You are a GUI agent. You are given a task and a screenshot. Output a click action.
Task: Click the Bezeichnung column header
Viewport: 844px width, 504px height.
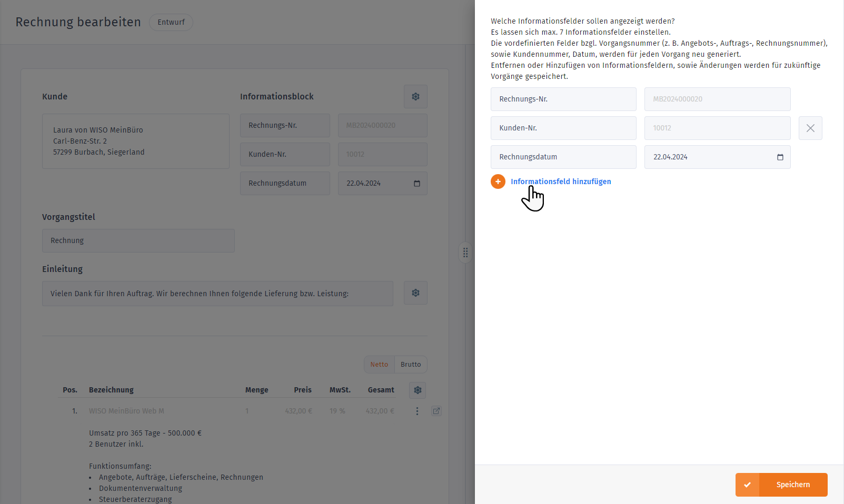111,390
